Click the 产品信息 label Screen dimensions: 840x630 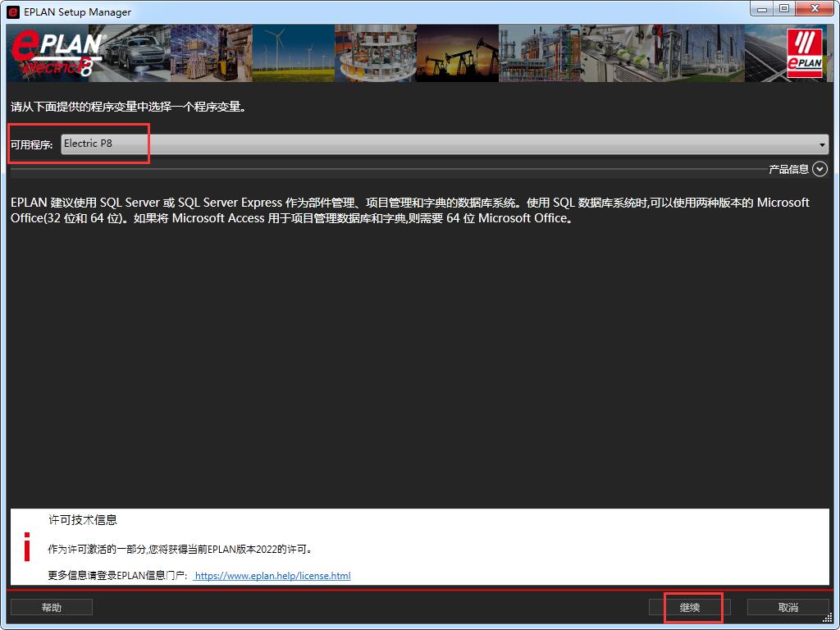pos(788,169)
